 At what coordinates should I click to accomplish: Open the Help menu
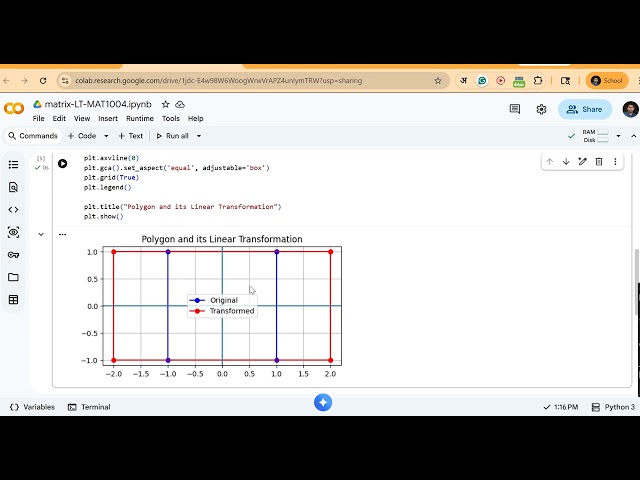(196, 118)
